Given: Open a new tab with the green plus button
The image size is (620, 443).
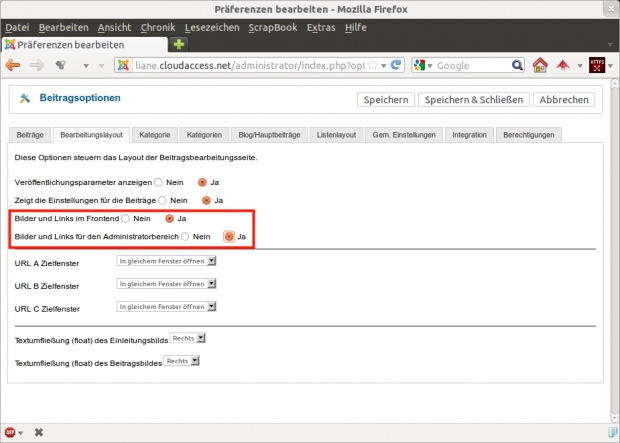Looking at the screenshot, I should click(179, 45).
